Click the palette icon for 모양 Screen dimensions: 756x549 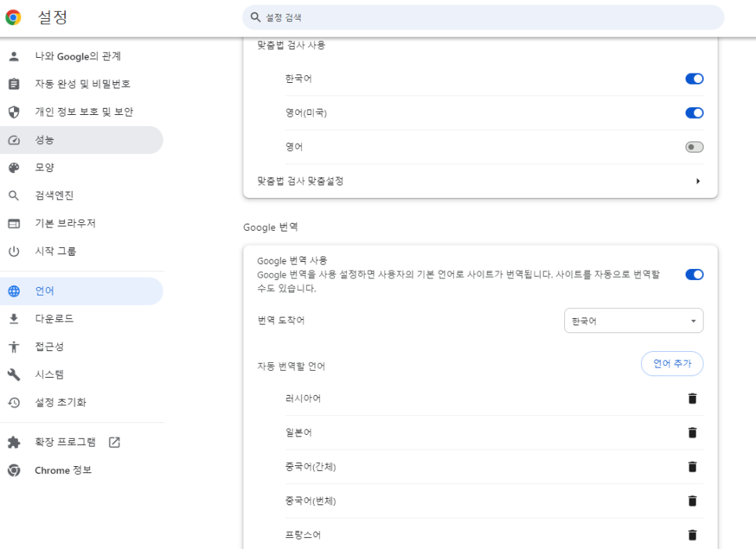[x=14, y=167]
